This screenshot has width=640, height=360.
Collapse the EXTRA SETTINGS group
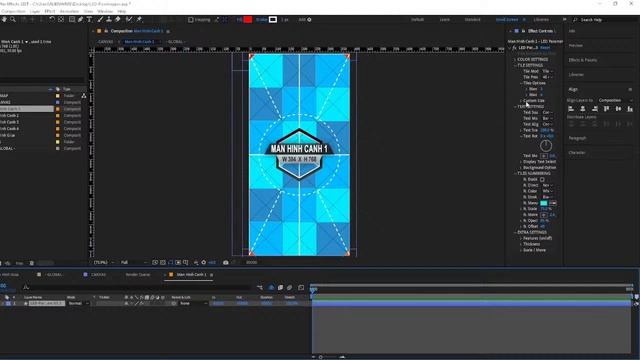(515, 232)
